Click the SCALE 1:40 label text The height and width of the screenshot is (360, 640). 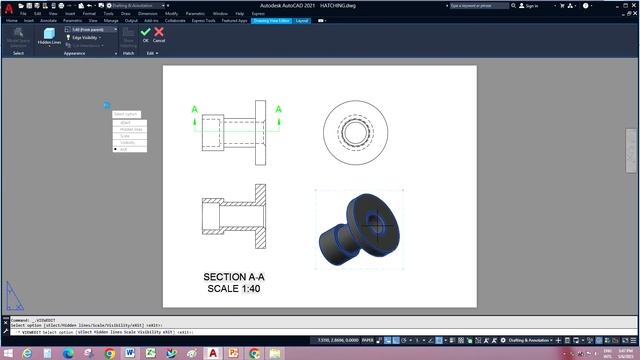[x=234, y=289]
